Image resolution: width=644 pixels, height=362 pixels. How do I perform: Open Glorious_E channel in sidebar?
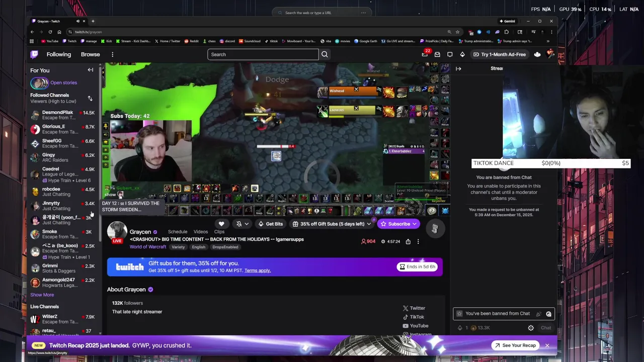[62, 129]
